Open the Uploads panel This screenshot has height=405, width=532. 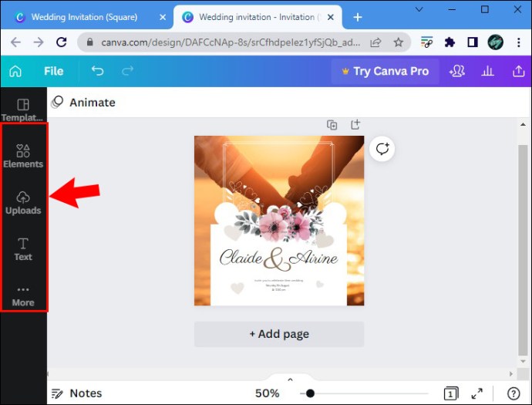point(23,203)
